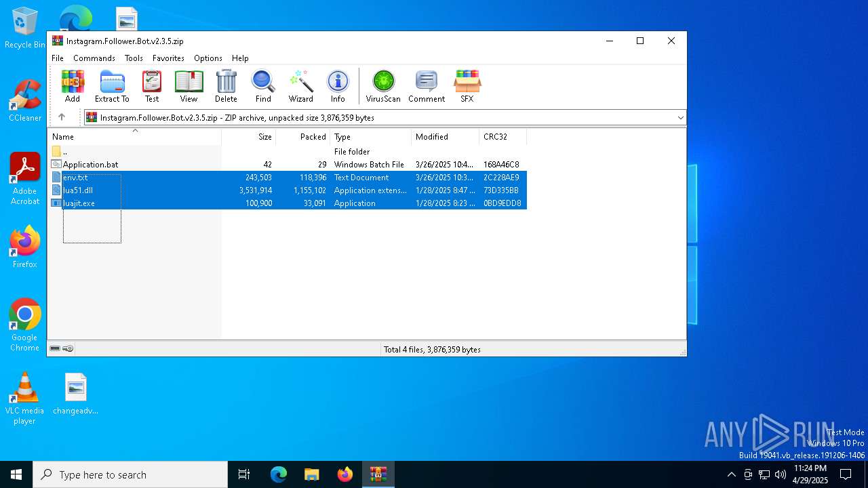The height and width of the screenshot is (488, 868).
Task: Open Task View from the taskbar
Action: tap(244, 474)
